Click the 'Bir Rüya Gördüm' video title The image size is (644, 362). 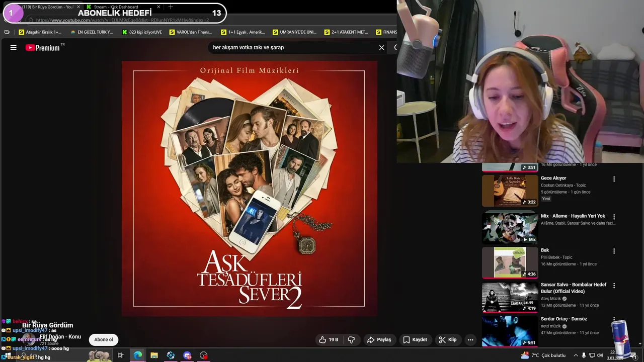click(48, 325)
